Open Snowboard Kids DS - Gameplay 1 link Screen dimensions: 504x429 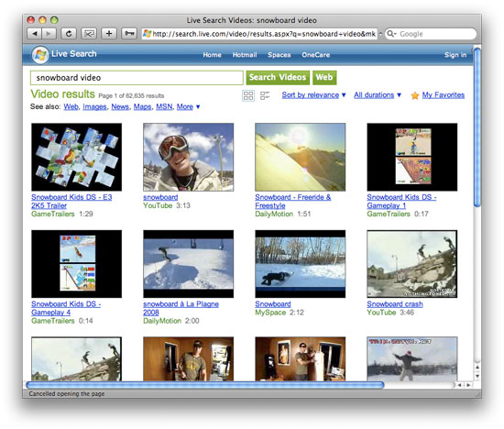[x=401, y=202]
